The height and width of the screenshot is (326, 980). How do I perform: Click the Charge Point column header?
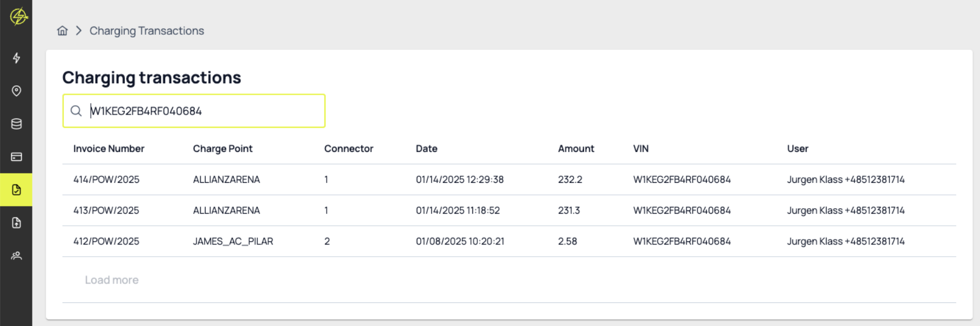click(222, 149)
